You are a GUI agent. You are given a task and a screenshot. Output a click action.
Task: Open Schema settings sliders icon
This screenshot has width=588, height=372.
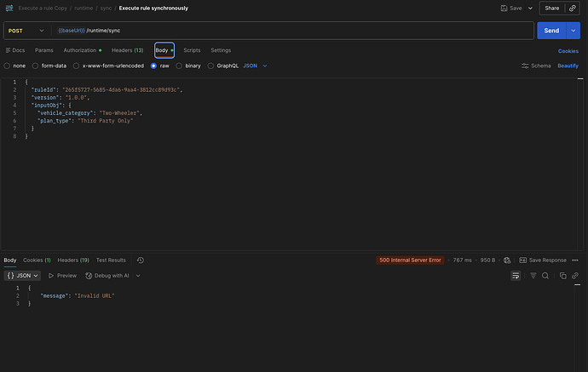coord(525,66)
